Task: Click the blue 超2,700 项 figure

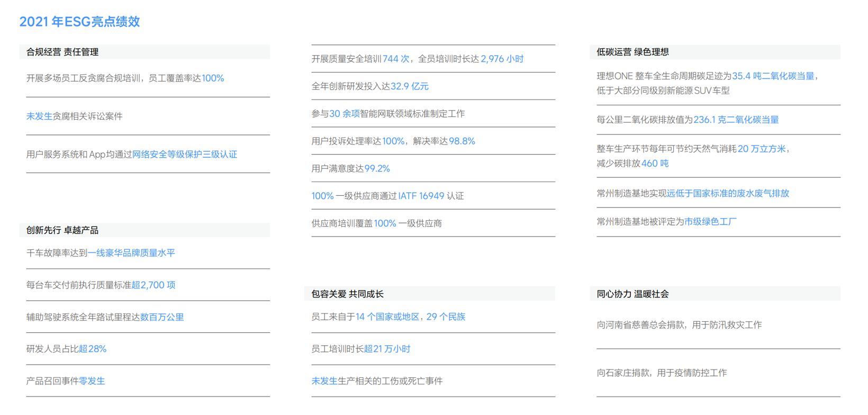Action: pyautogui.click(x=153, y=285)
